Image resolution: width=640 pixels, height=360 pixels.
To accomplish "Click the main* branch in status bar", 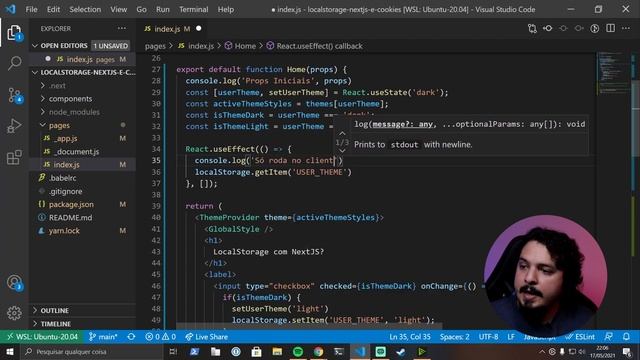I will [x=103, y=337].
